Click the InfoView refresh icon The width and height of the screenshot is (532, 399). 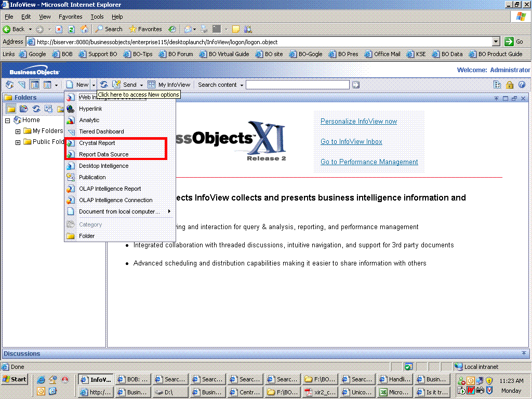point(104,85)
